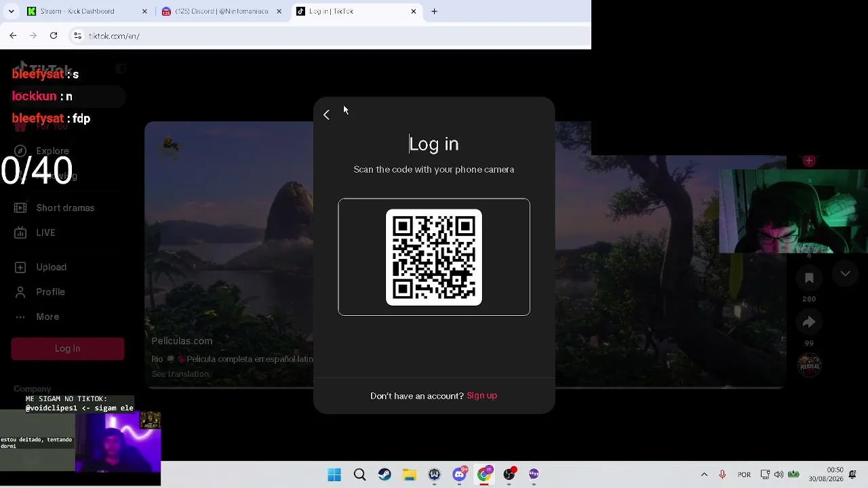Viewport: 868px width, 488px height.
Task: Open Explore in the TikTok sidebar
Action: pyautogui.click(x=53, y=151)
